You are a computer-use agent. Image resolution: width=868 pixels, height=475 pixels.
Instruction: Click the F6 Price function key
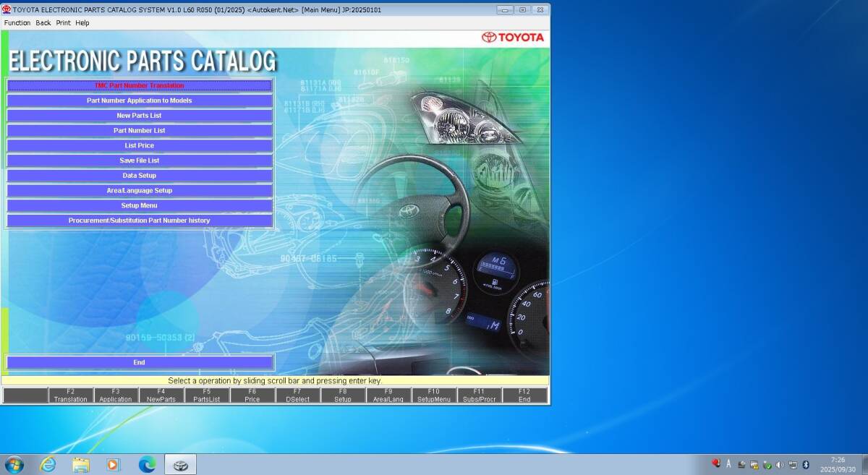click(x=252, y=395)
